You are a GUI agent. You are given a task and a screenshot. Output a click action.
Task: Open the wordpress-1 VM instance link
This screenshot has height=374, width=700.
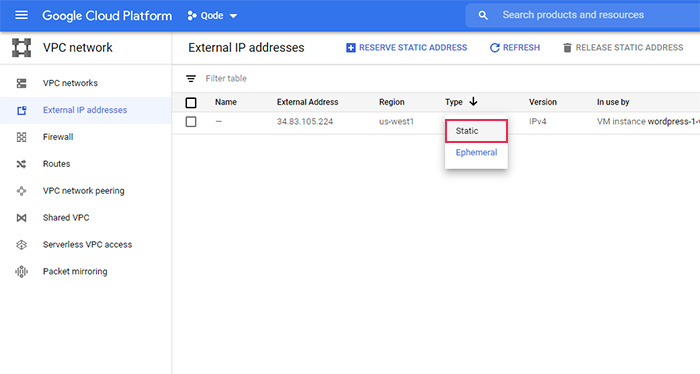[x=674, y=121]
